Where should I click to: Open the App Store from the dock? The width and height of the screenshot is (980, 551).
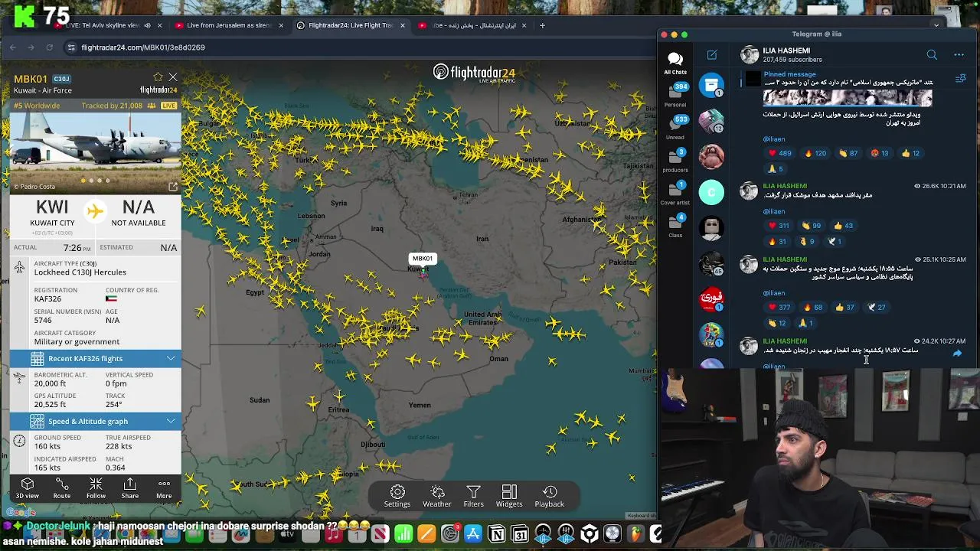coord(472,534)
